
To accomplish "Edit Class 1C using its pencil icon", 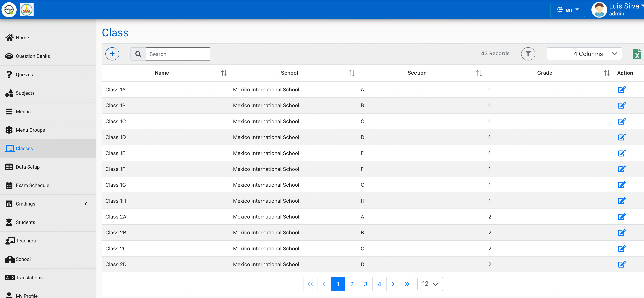I will click(x=622, y=121).
